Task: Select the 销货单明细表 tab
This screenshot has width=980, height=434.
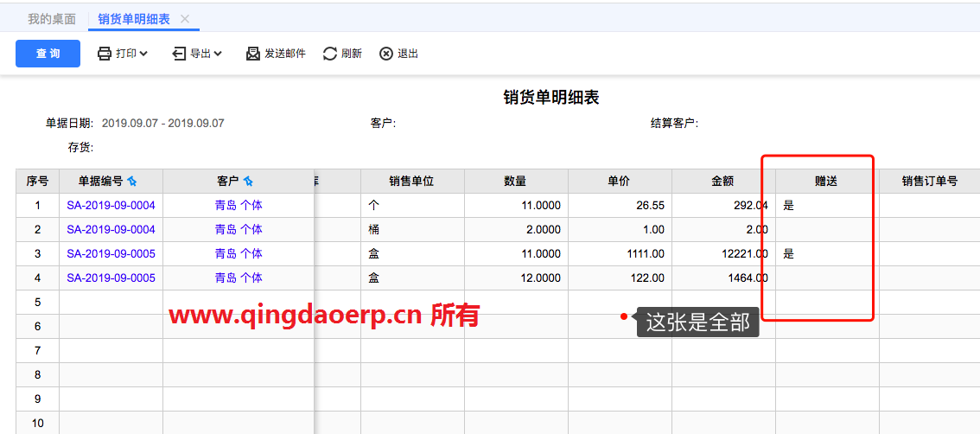Action: tap(132, 18)
